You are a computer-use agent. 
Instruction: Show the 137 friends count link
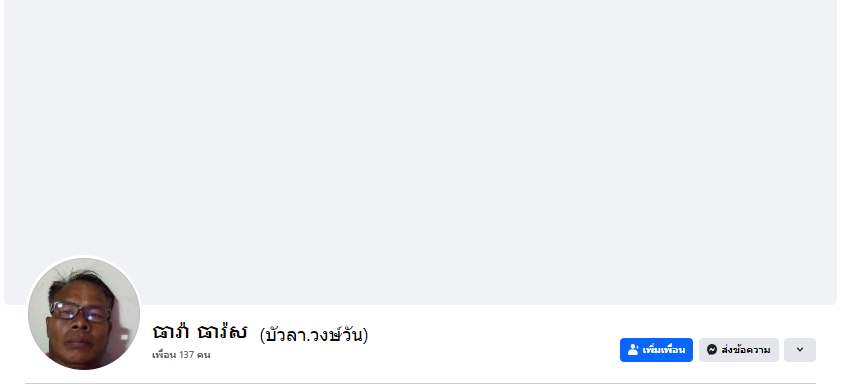coord(181,355)
